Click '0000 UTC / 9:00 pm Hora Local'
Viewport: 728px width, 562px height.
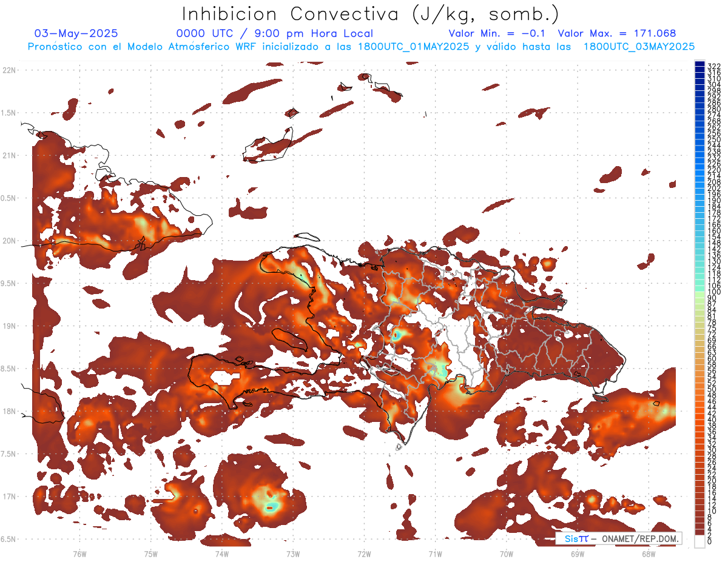pyautogui.click(x=275, y=34)
